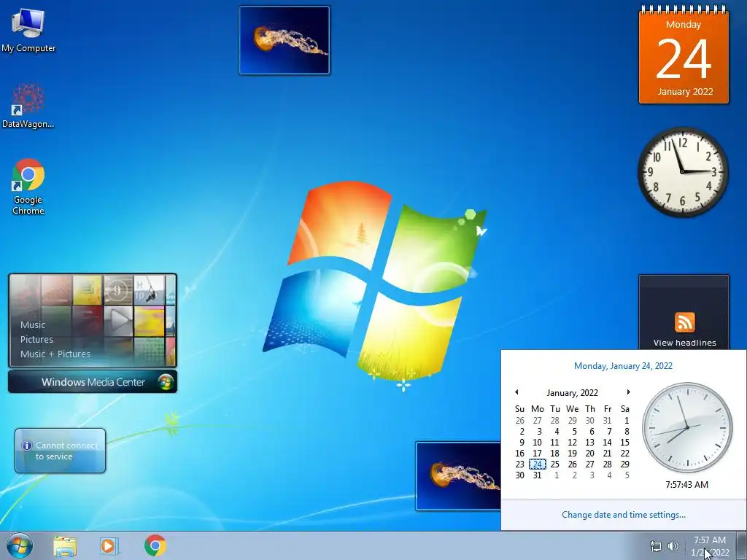Click the bottom jellyfish slideshow gadget
747x560 pixels.
(458, 476)
